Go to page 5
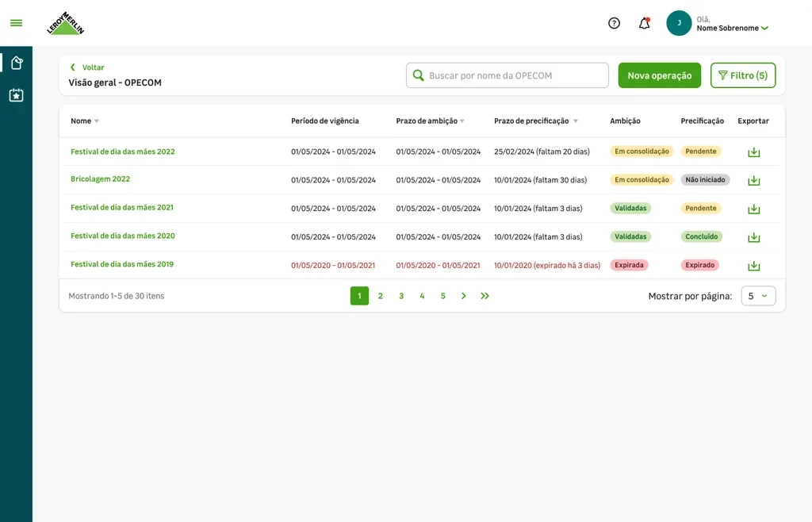812x522 pixels. [x=442, y=296]
